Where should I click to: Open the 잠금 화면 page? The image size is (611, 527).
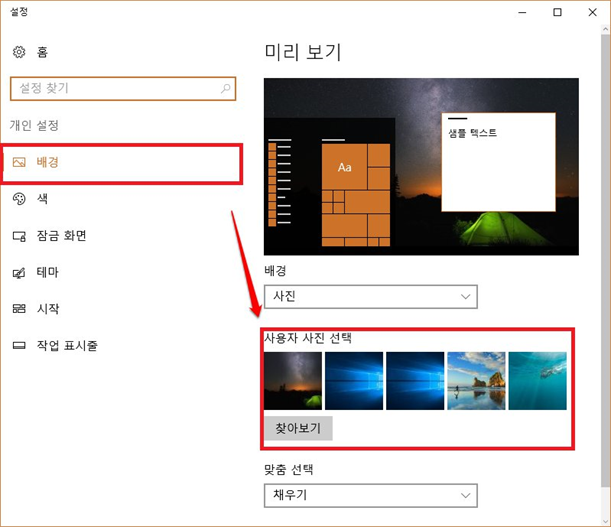point(61,235)
